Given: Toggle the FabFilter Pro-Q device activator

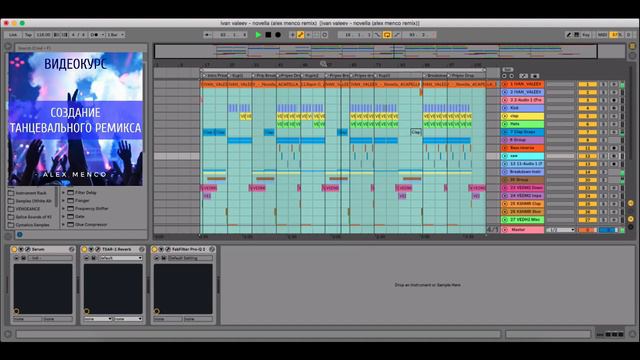Looking at the screenshot, I should click(x=154, y=249).
